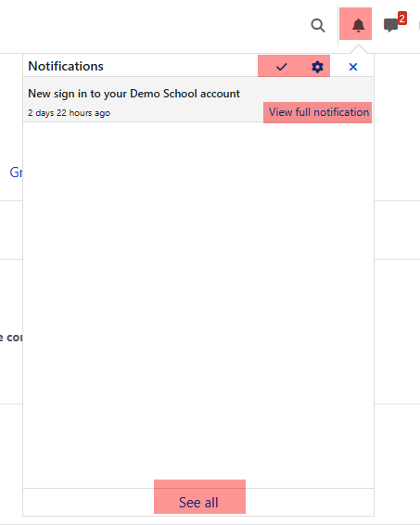Open the messaging speech bubble icon

[390, 25]
